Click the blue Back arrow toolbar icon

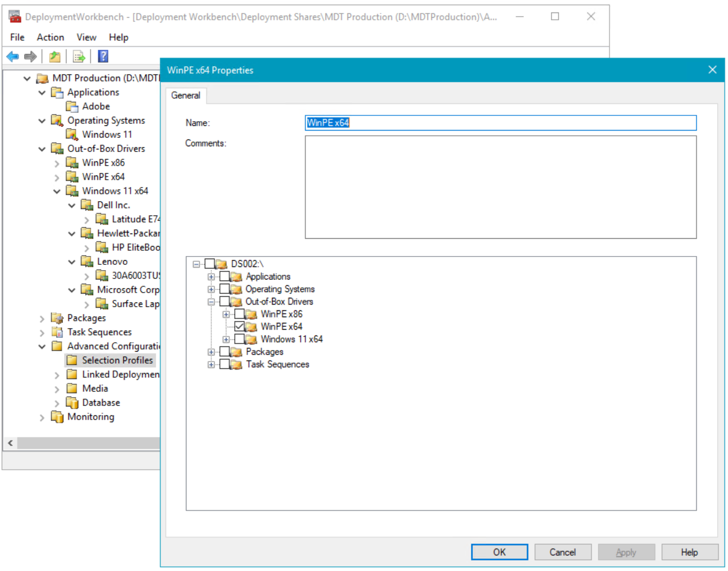tap(13, 56)
